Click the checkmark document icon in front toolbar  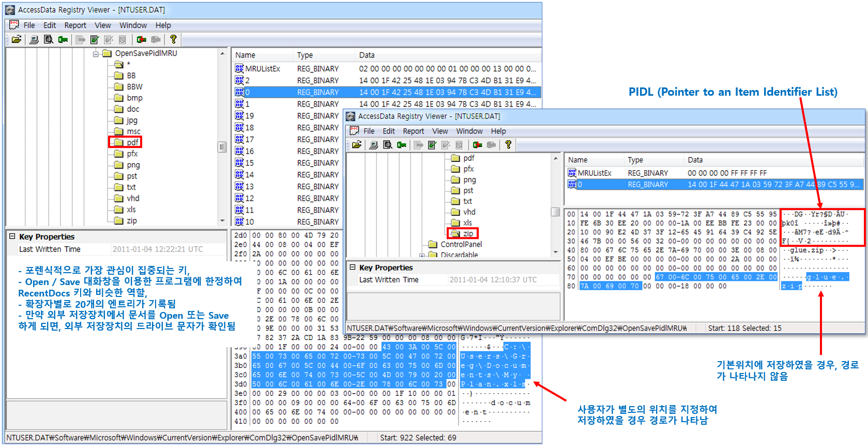point(432,145)
